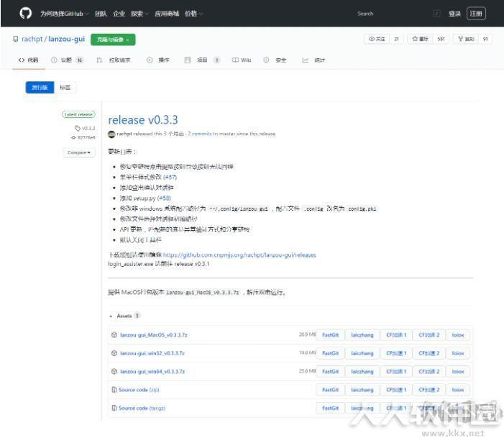Switch to the issues tab with 16

[67, 60]
